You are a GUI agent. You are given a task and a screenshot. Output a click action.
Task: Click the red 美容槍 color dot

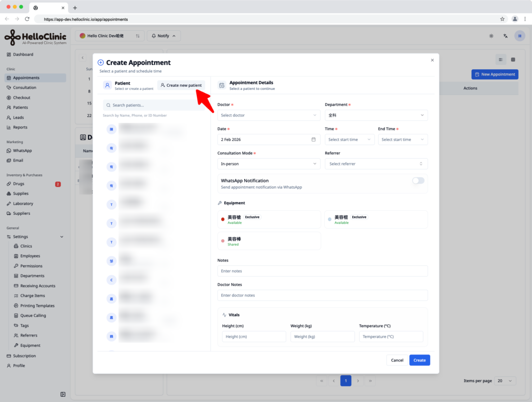click(x=222, y=219)
